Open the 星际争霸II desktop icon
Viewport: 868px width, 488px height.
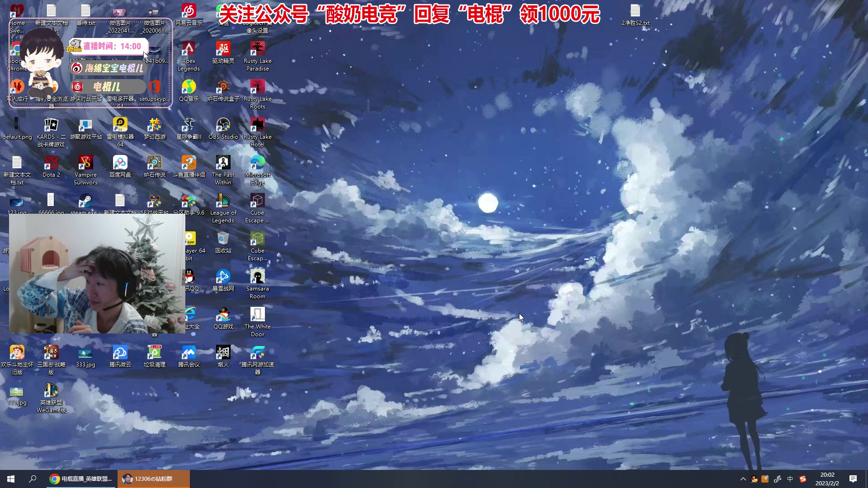tap(189, 128)
